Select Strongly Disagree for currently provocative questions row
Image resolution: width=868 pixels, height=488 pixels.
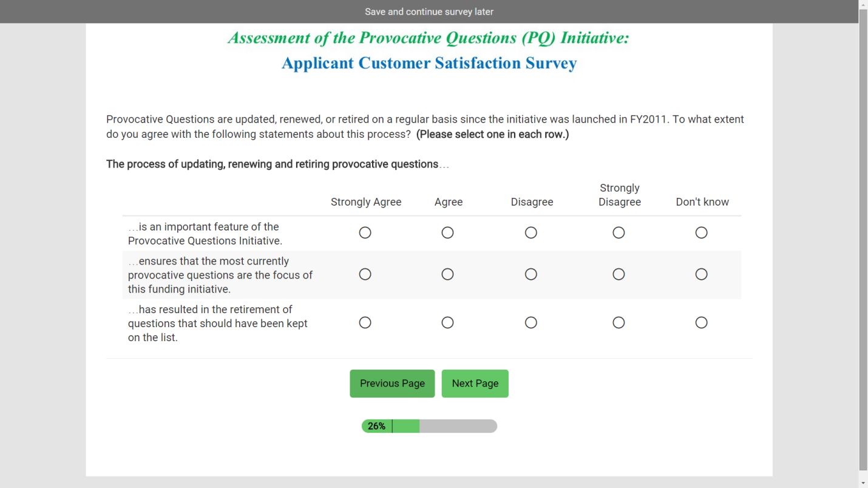[x=619, y=274]
